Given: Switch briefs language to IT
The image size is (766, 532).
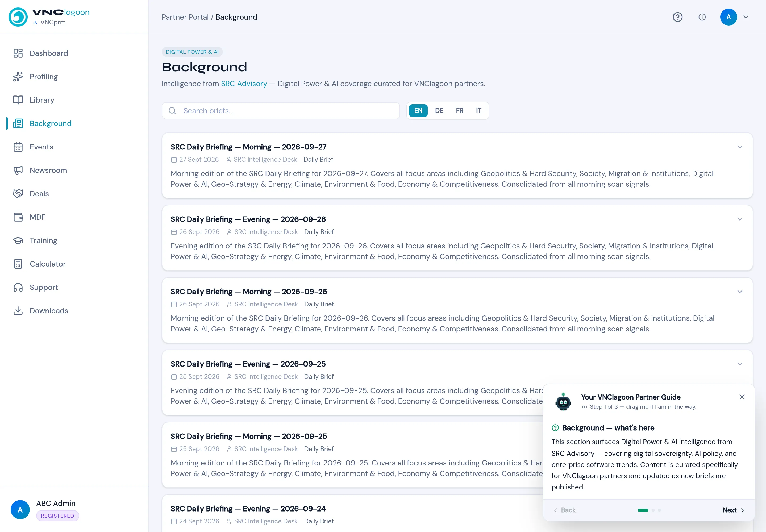Looking at the screenshot, I should (479, 111).
